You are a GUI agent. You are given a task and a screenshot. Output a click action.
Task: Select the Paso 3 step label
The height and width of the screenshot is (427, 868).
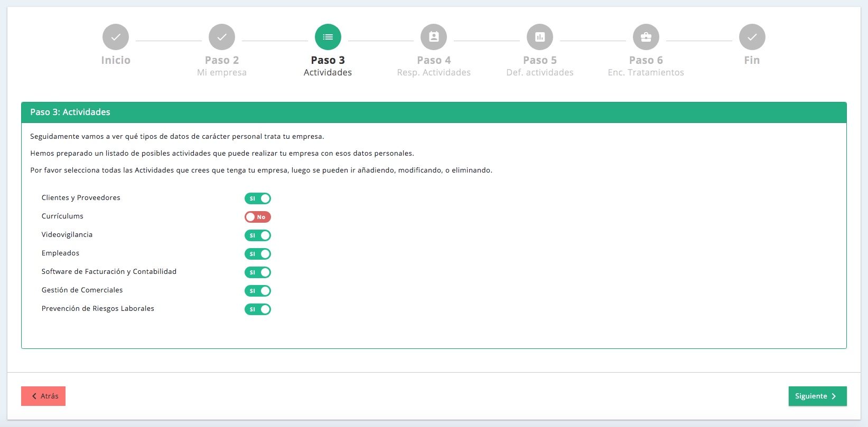tap(328, 60)
